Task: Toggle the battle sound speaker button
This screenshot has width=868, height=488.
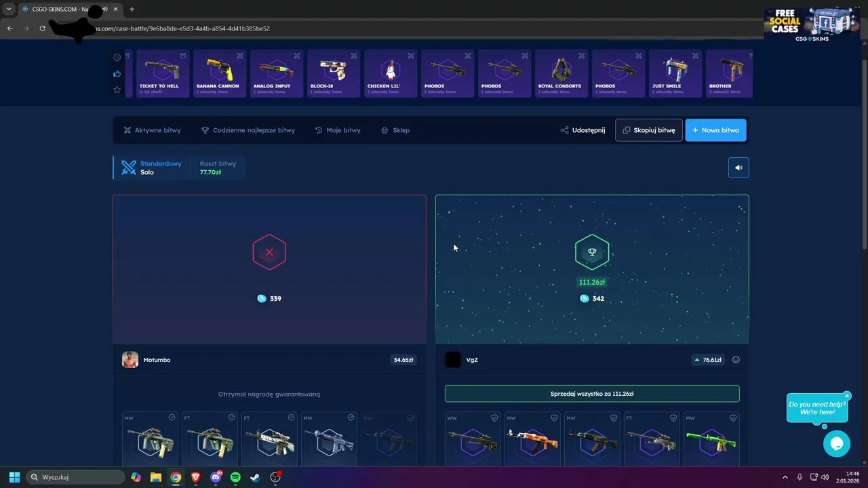Action: 738,167
